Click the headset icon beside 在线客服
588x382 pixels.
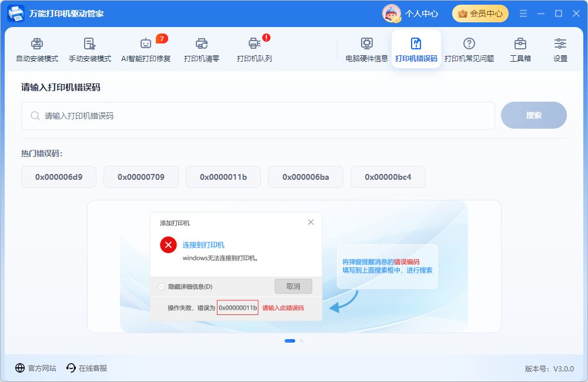tap(71, 368)
